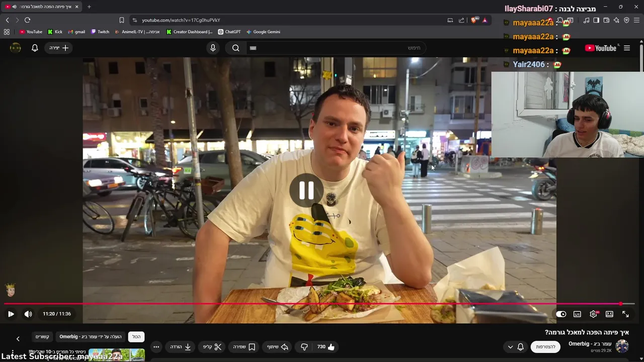Open the YouTube hamburger guide menu

coord(627,48)
